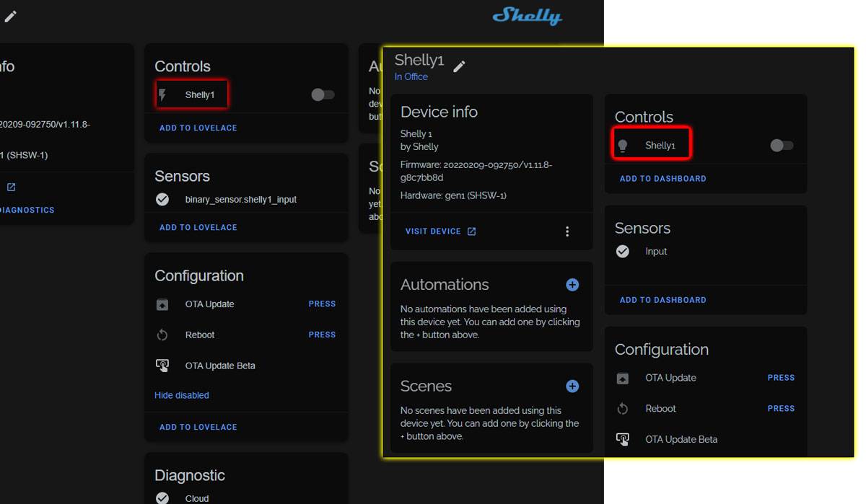Image resolution: width=866 pixels, height=504 pixels.
Task: Click ADD TO LOVELACE under left Configuration
Action: (198, 427)
